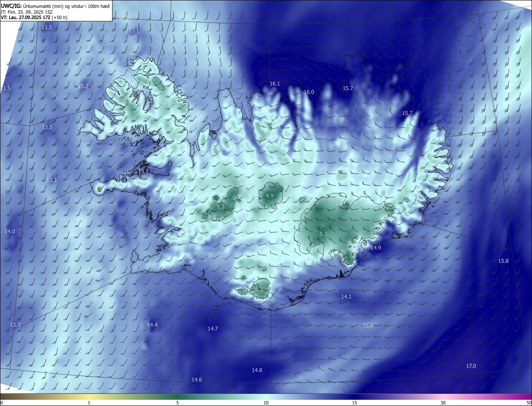
Task: Click the "VT: Lau. 27.09.2025 17Z (+50 h)" line
Action: (x=34, y=17)
